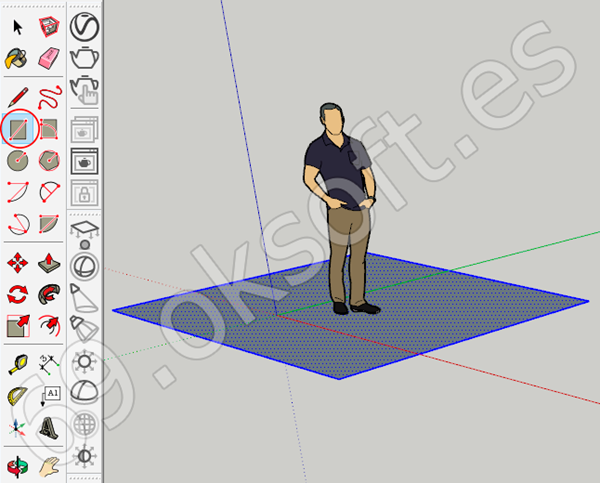Show the V-Ray Frame Buffer window
600x483 pixels.
coord(85,162)
